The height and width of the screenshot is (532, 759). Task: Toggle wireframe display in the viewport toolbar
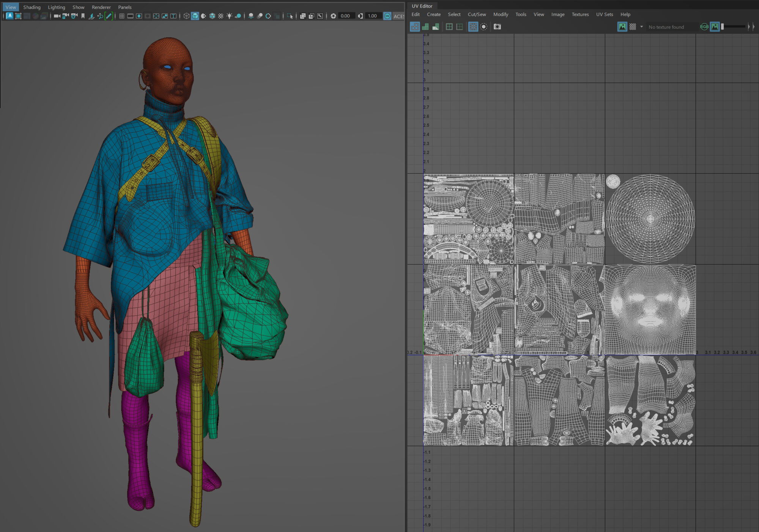(x=186, y=16)
